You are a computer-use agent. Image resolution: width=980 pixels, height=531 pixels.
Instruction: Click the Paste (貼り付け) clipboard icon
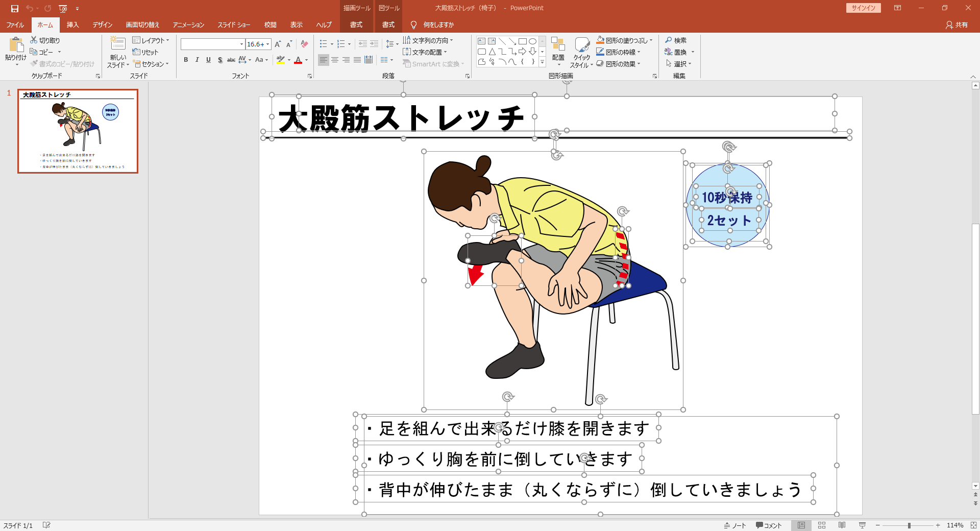(16, 45)
